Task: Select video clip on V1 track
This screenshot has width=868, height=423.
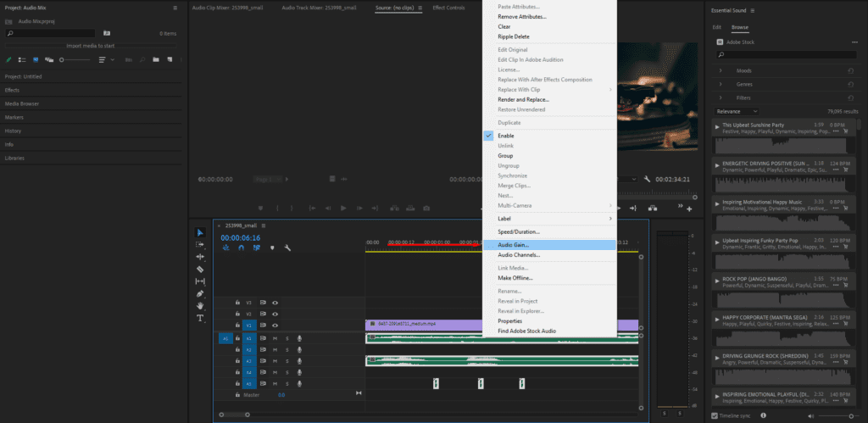Action: click(502, 325)
